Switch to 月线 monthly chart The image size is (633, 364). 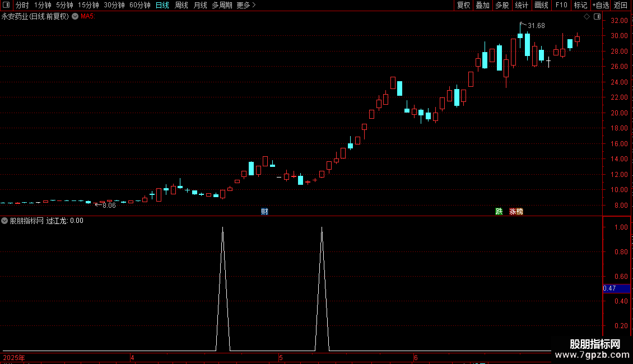(x=200, y=5)
